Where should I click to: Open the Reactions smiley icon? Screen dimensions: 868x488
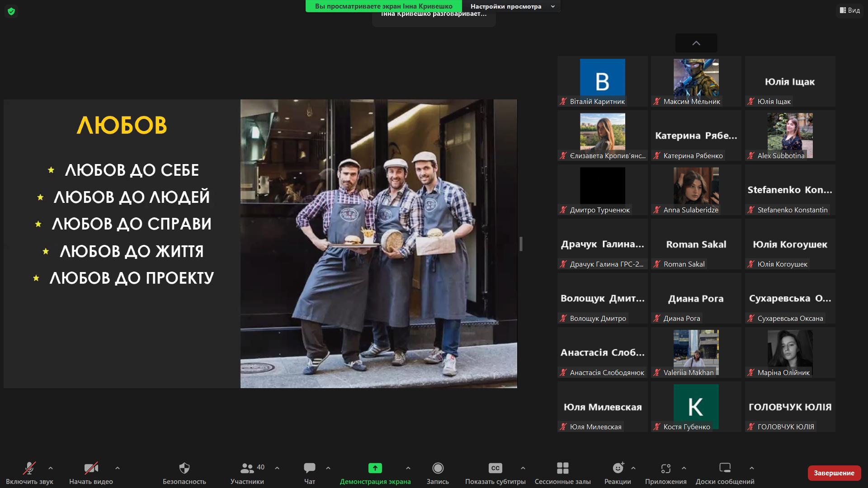pos(618,468)
